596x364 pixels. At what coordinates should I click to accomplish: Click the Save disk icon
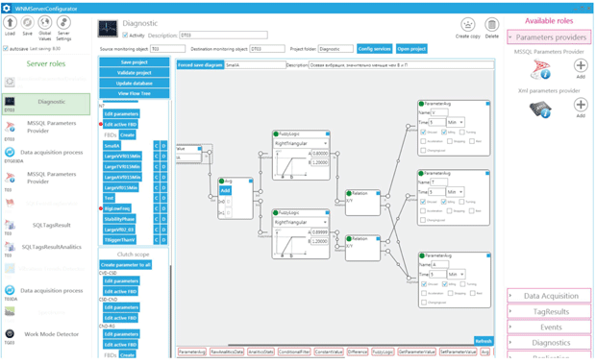(27, 23)
